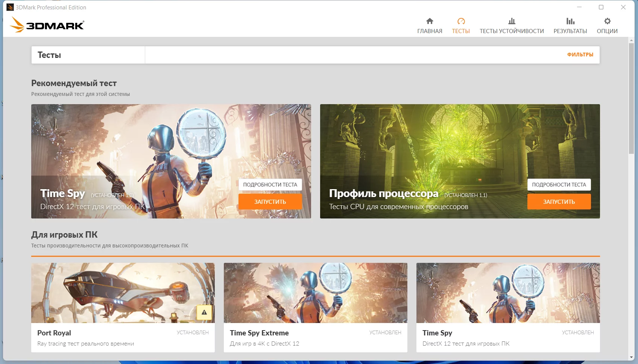
Task: Open ПОДРОБНОСТИ ТЕСТА for Time Spy
Action: (270, 185)
